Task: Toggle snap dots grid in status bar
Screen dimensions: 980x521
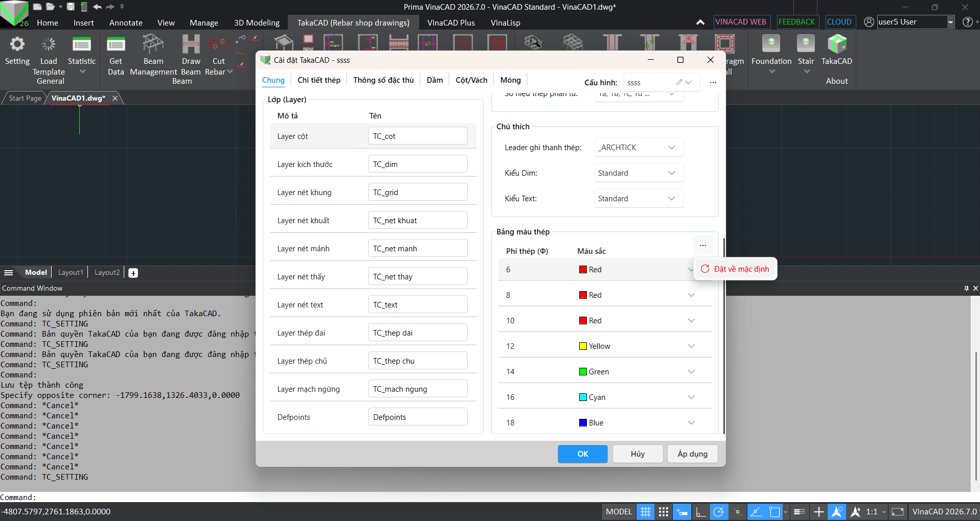Action: point(664,512)
